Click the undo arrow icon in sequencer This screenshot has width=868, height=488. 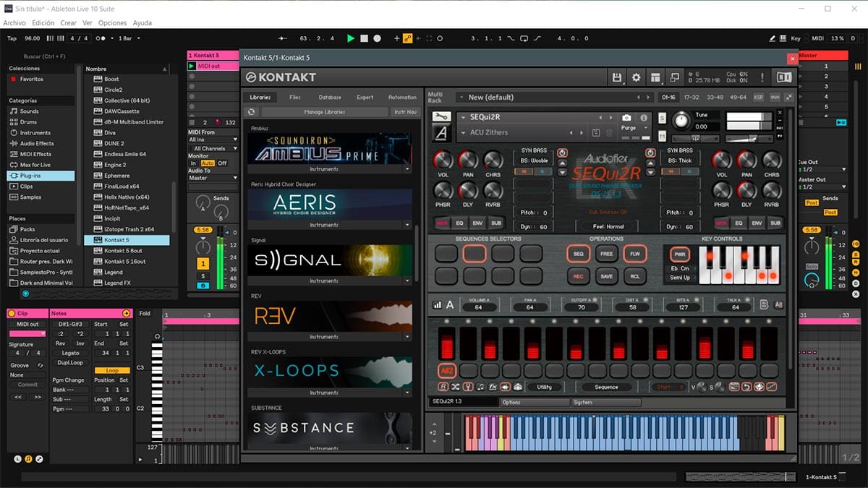746,387
